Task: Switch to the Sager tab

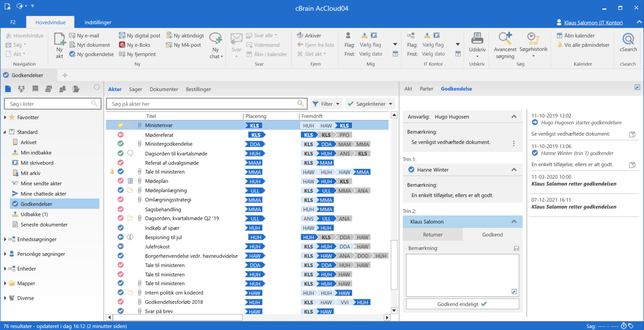Action: tap(136, 89)
